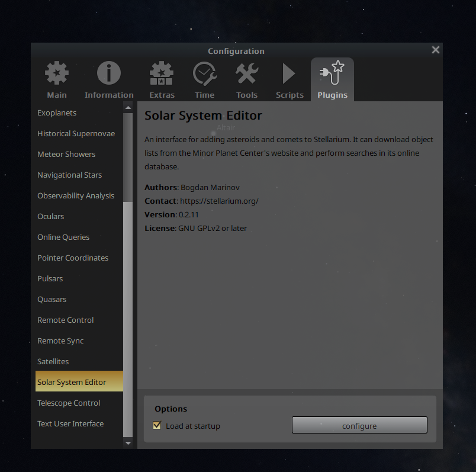Image resolution: width=476 pixels, height=472 pixels.
Task: Uncheck Load at startup checkbox
Action: 157,425
